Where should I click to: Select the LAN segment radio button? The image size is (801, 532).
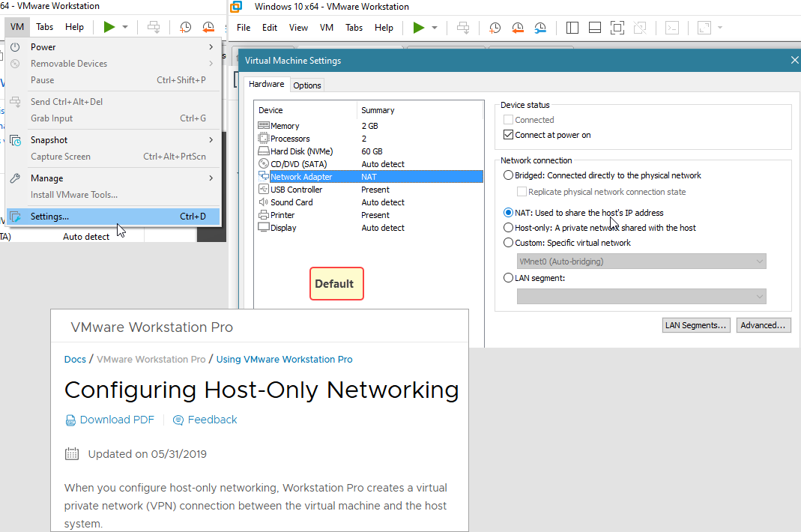click(508, 278)
